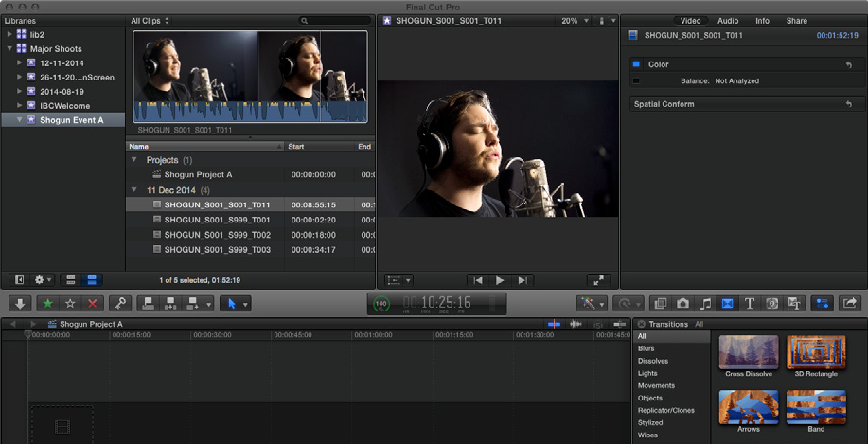
Task: Play the clip in the viewer
Action: [x=499, y=280]
